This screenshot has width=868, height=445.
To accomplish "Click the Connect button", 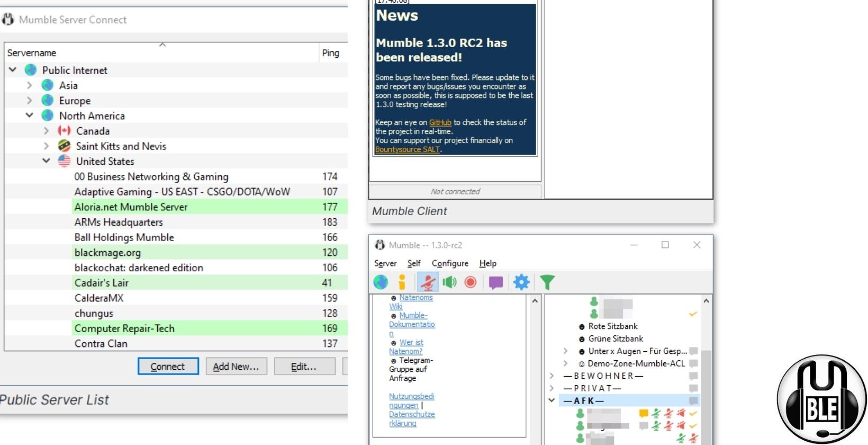I will point(168,367).
